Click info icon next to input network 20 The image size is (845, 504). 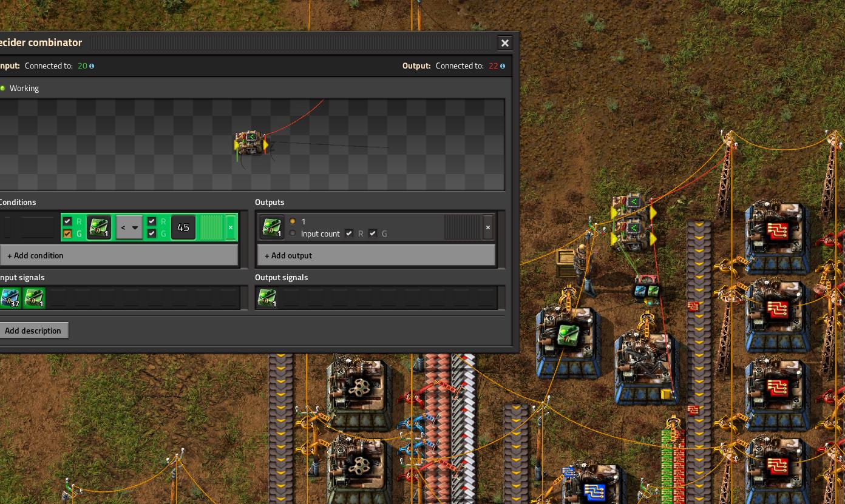[x=92, y=66]
